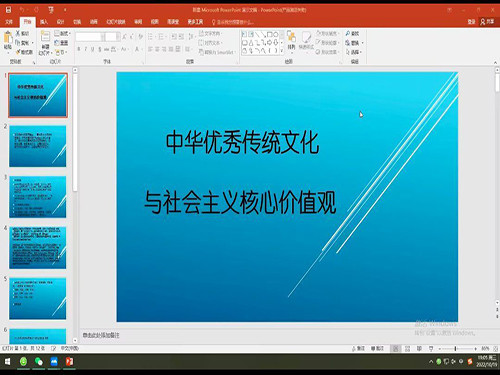
Task: Click the Find magnifier icon
Action: [x=348, y=33]
